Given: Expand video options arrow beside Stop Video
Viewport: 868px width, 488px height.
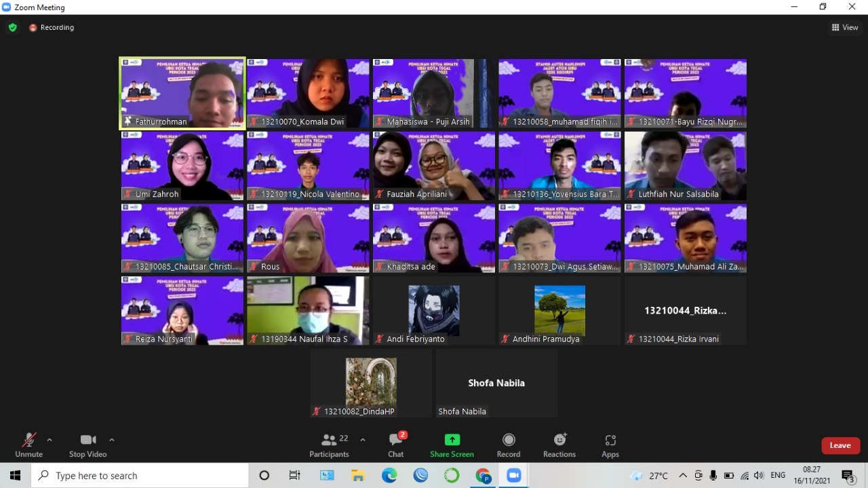Looking at the screenshot, I should [112, 440].
